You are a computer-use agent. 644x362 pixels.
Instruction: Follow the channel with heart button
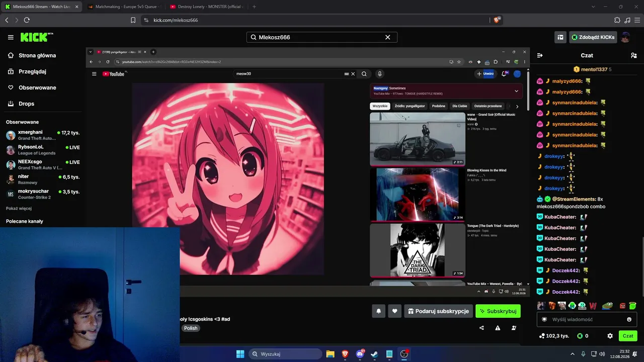coord(395,311)
